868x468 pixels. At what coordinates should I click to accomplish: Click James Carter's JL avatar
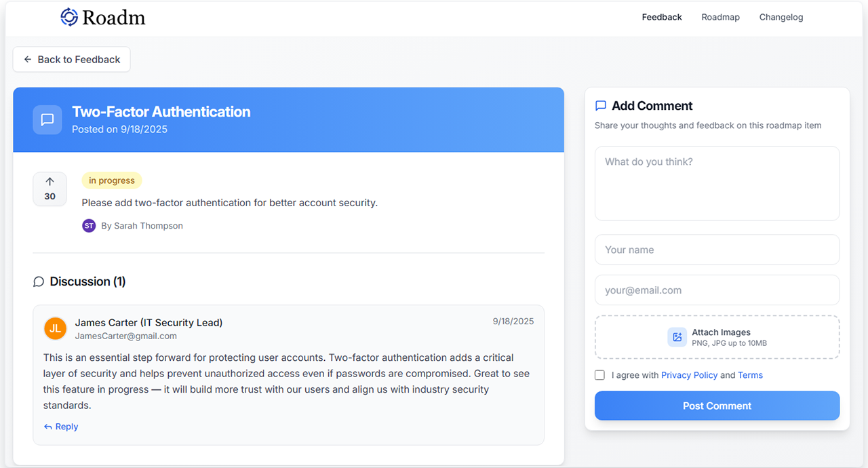pyautogui.click(x=55, y=328)
